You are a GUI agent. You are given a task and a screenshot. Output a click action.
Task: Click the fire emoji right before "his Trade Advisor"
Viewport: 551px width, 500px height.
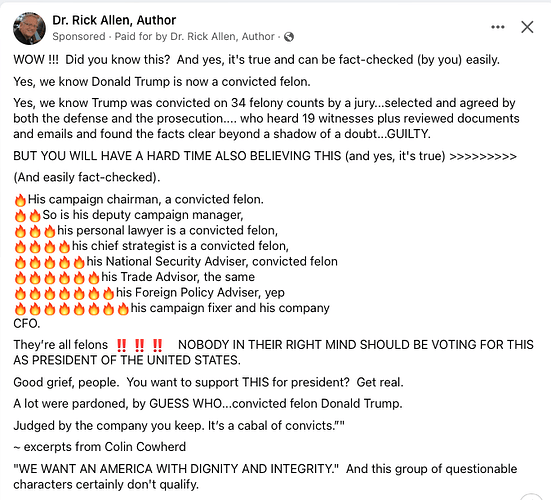(93, 278)
